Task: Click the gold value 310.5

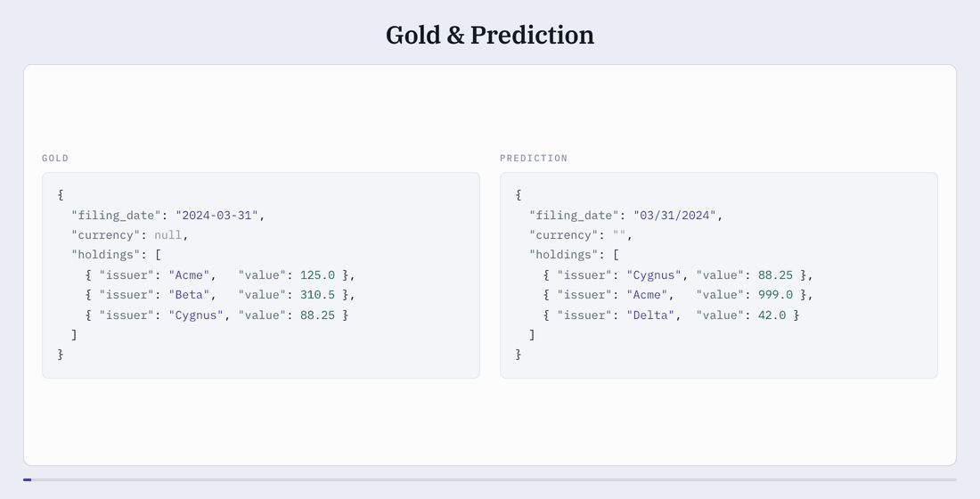Action: (317, 295)
